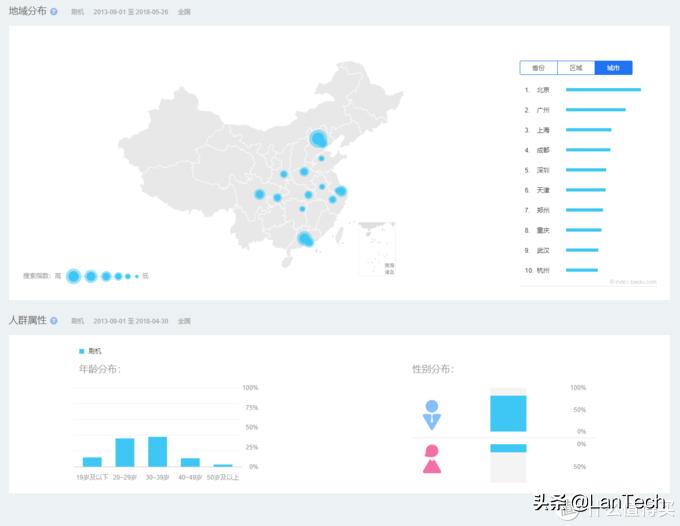Viewport: 680px width, 526px height.
Task: Switch to the 区域 tab
Action: click(575, 68)
